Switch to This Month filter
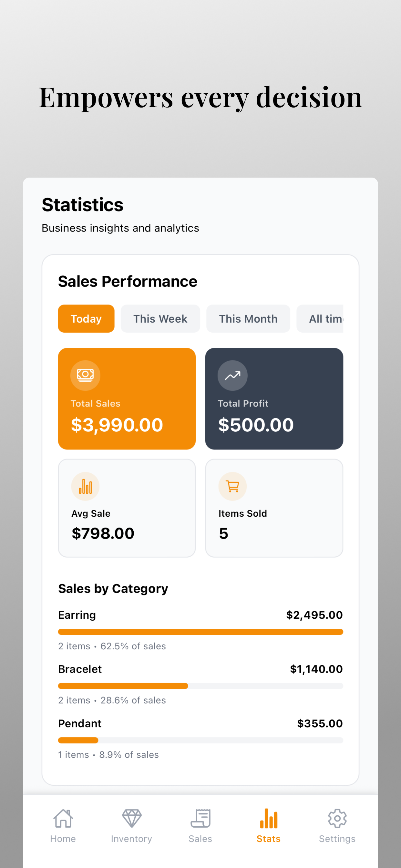The width and height of the screenshot is (401, 868). 248,318
